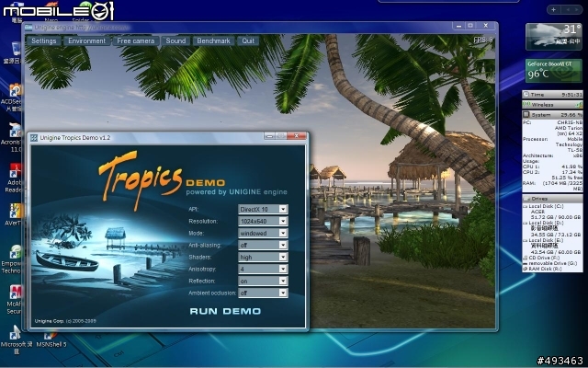Close the Unigine engine window

[x=486, y=26]
